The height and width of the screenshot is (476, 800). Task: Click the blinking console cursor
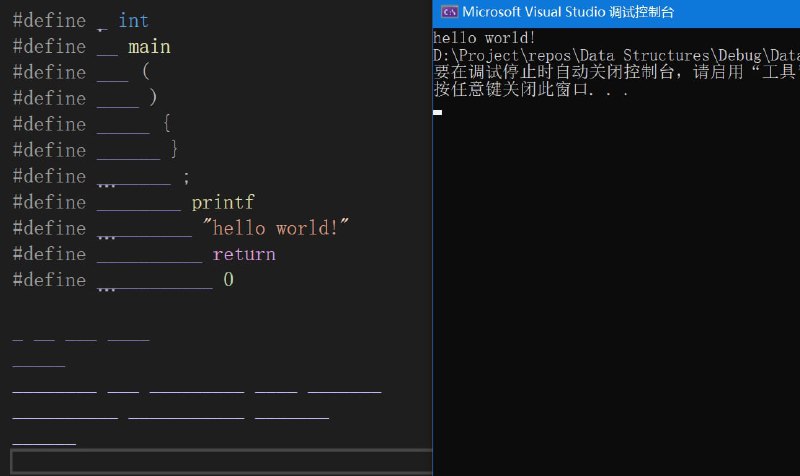pos(437,112)
